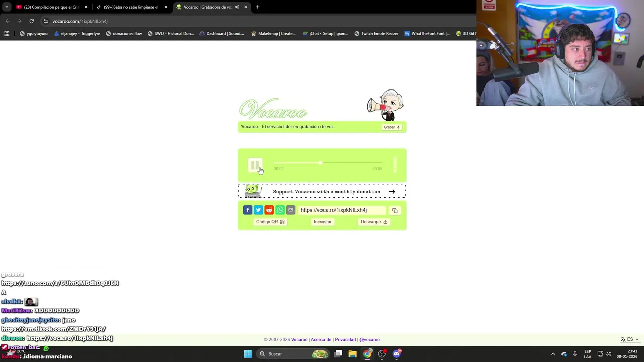
Task: View site information icon in address bar
Action: [46, 21]
